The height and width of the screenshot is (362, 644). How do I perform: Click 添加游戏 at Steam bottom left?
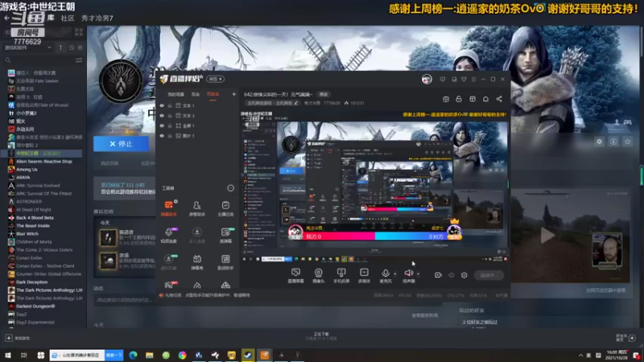click(x=17, y=338)
